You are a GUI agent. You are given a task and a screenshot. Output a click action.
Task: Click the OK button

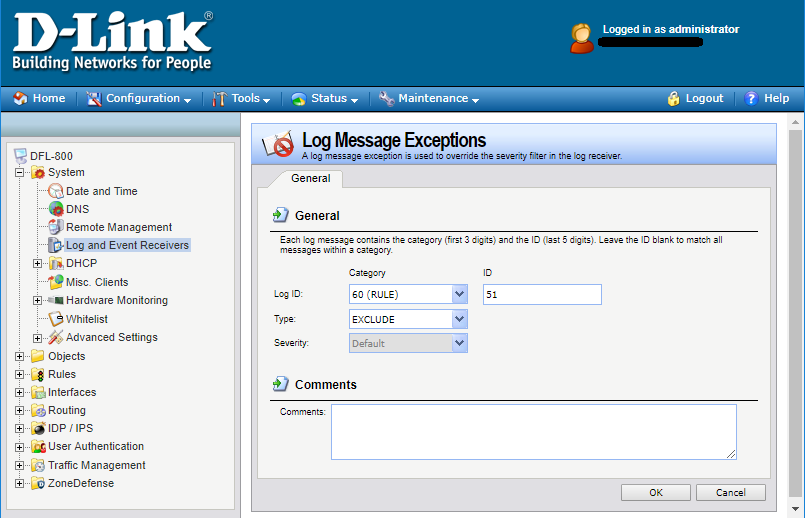tap(656, 492)
